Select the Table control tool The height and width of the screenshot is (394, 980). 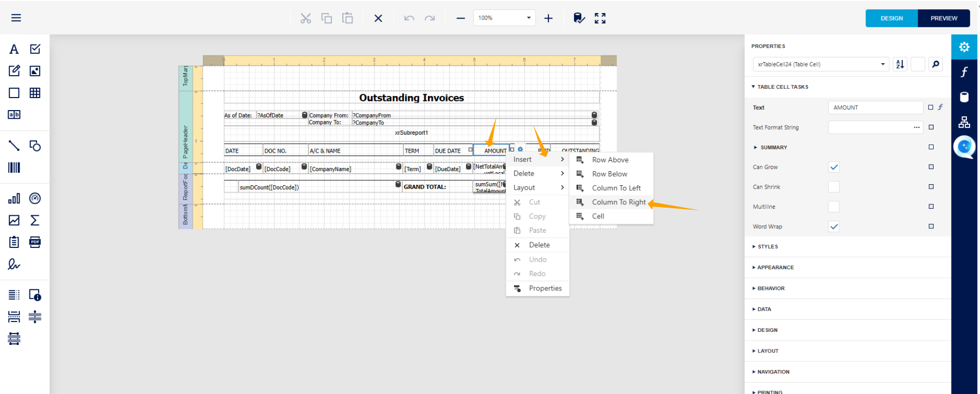point(35,93)
